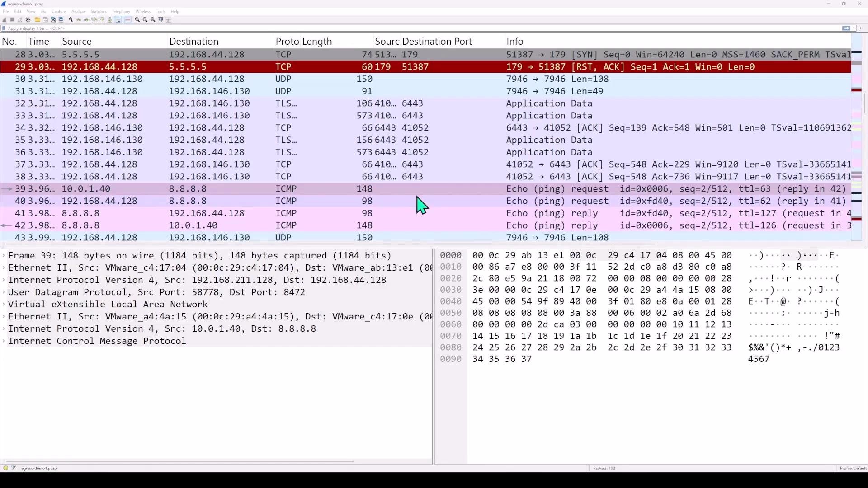Expand the Frame 39 details
This screenshot has height=488, width=868.
coord(4,256)
